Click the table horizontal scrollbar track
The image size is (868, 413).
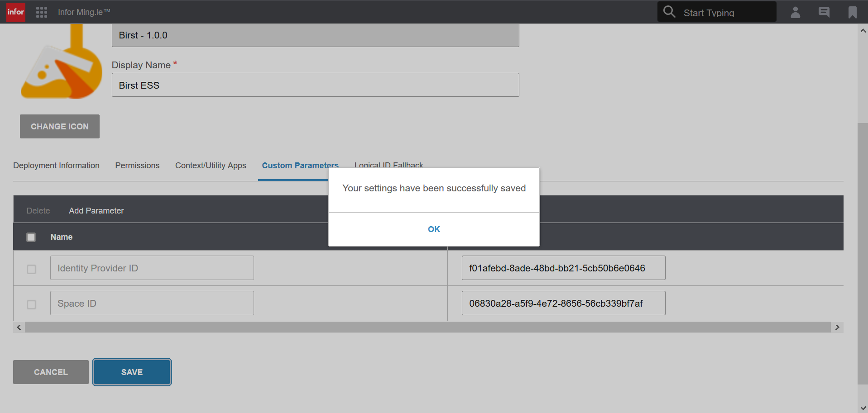(428, 327)
